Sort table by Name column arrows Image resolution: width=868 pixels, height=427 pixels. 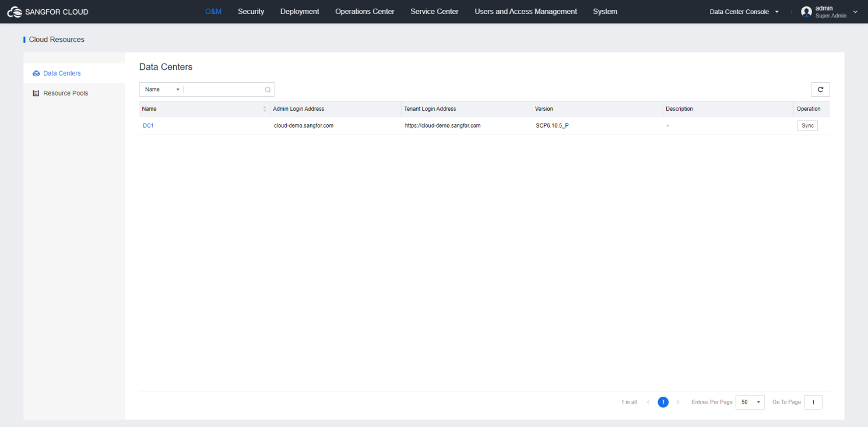tap(265, 109)
